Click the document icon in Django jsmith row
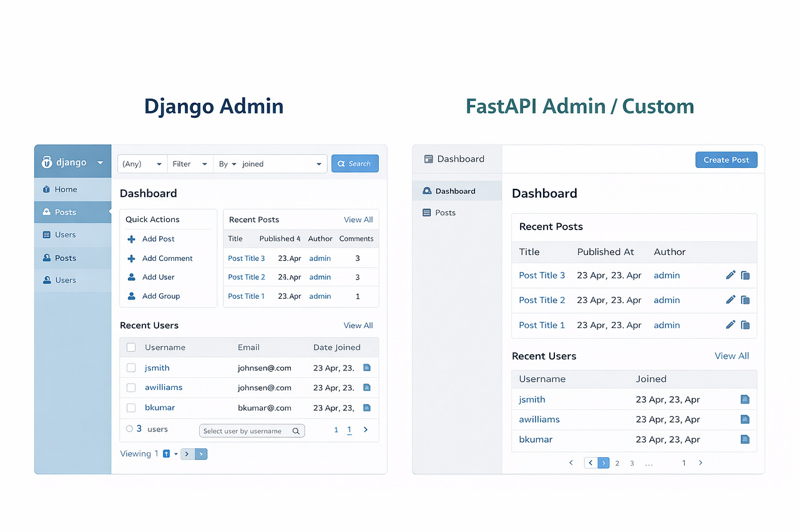Viewport: 799px width, 532px height. click(x=367, y=367)
